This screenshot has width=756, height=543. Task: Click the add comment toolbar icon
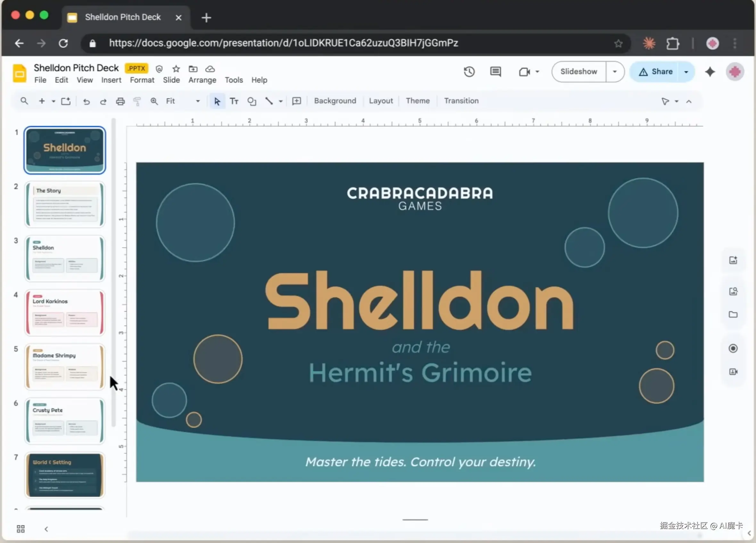[x=296, y=101]
